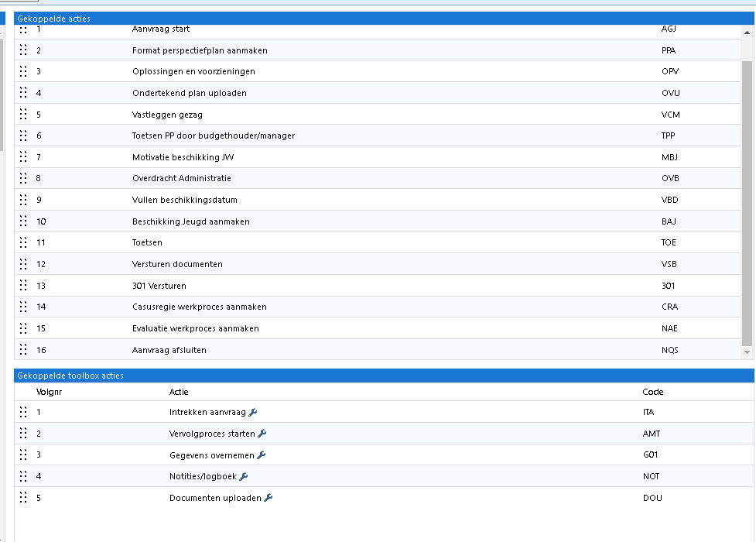Viewport: 756px width, 542px height.
Task: Click wrench icon beside Vervolgproces starten
Action: pos(262,434)
